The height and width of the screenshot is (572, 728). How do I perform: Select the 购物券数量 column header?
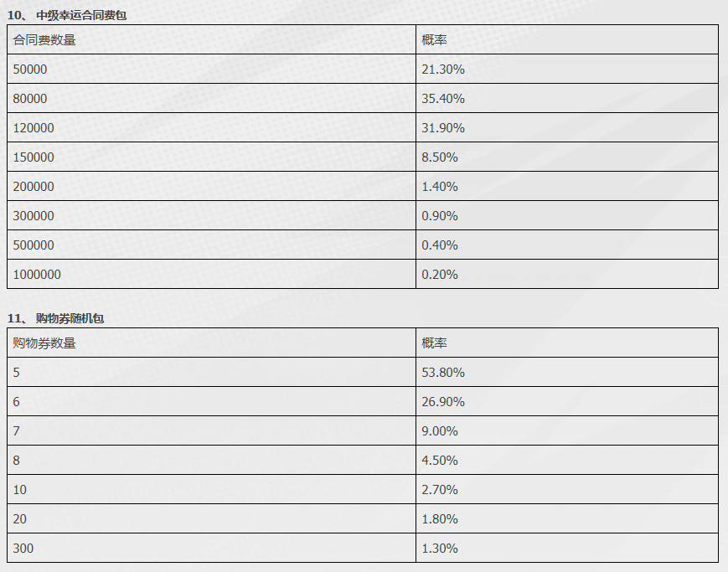(211, 343)
